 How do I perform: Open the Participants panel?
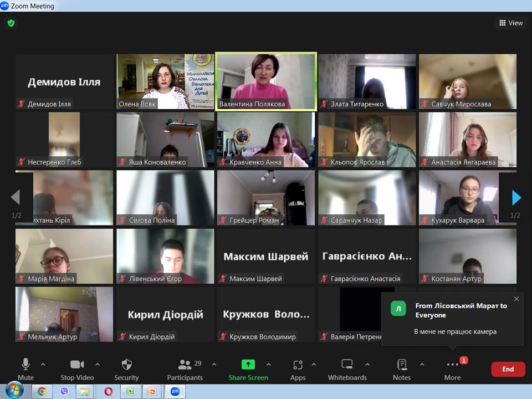[x=185, y=369]
